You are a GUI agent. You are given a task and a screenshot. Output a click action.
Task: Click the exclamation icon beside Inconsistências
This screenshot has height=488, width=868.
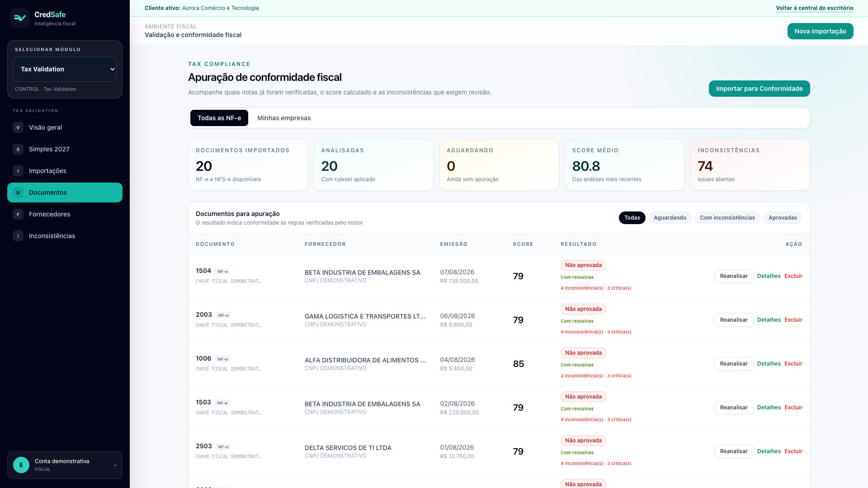[18, 236]
